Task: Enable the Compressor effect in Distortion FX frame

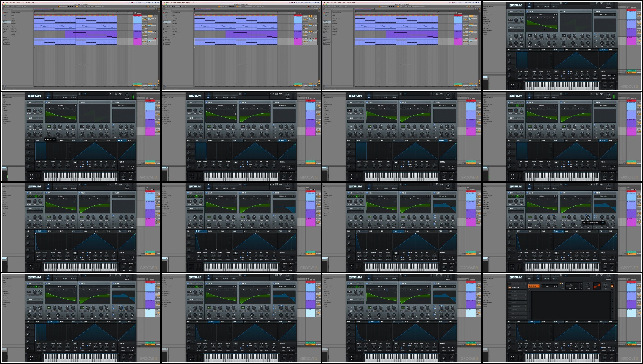Action: click(510, 306)
